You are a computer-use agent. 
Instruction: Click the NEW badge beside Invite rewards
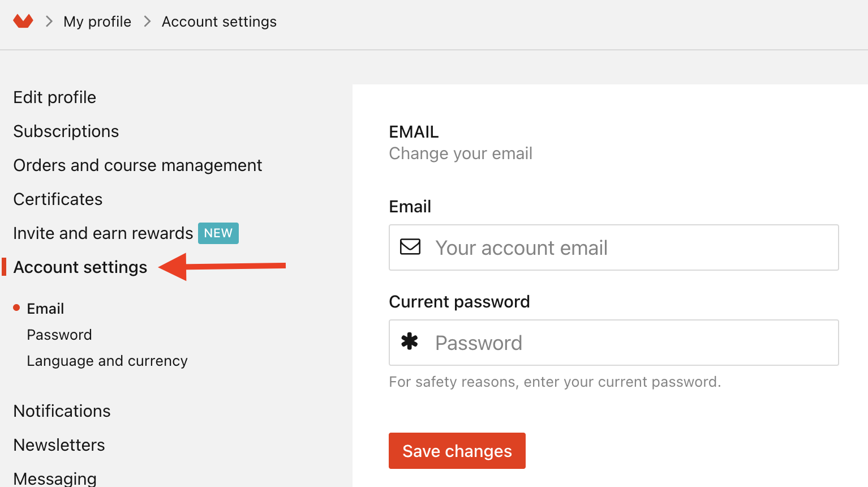pos(218,233)
